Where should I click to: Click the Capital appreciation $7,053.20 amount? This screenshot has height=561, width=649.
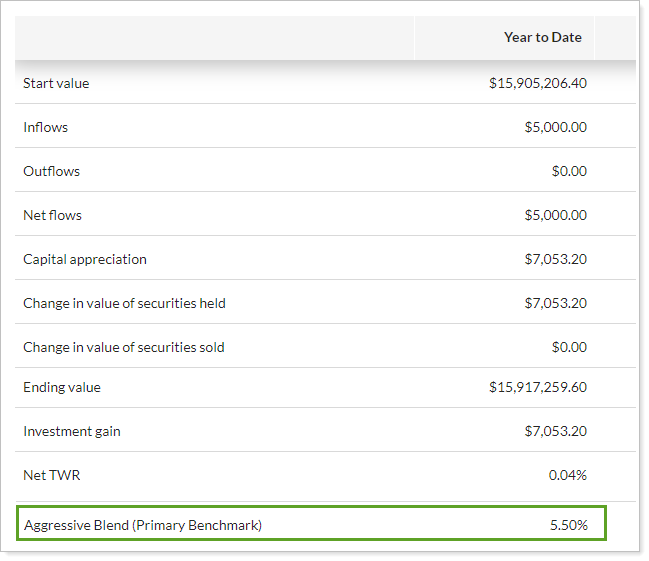click(x=555, y=259)
